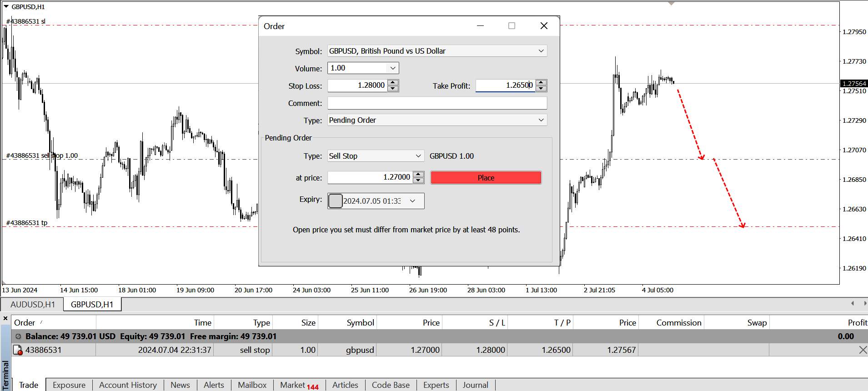The image size is (868, 391).
Task: Click the GBPUSD,H1 chart title triangle
Action: pyautogui.click(x=6, y=6)
